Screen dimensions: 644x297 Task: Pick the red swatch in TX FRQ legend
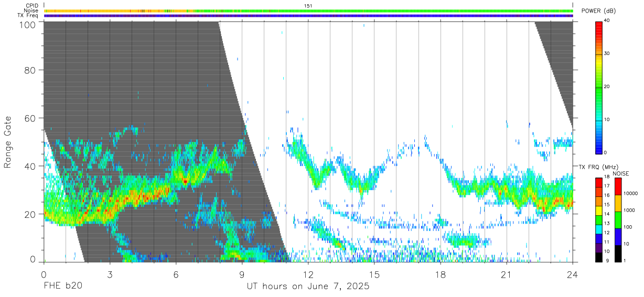599,183
